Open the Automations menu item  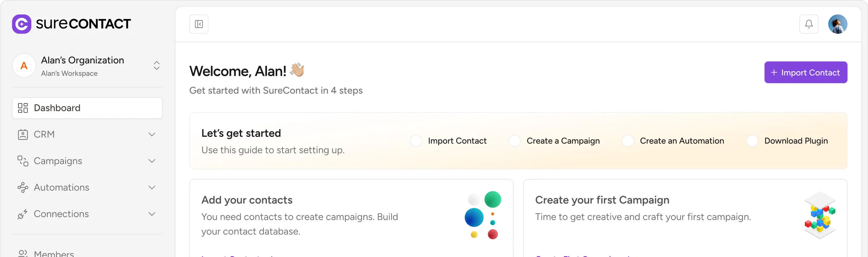[x=87, y=187]
